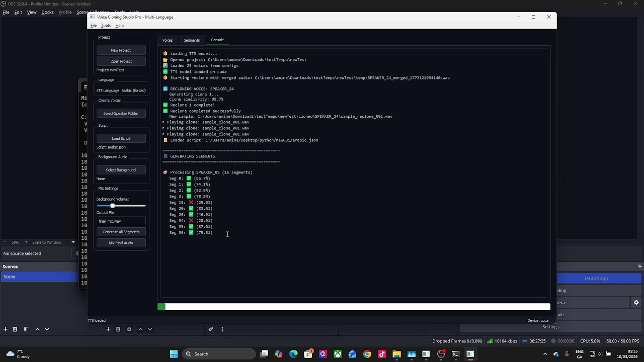This screenshot has width=644, height=362.
Task: Click the Load Script button
Action: [121, 138]
